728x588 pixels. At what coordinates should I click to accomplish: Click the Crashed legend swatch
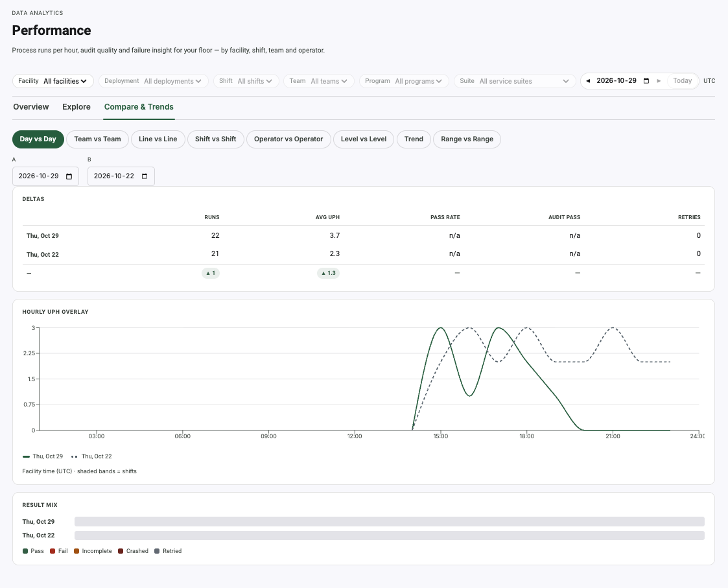coord(121,551)
